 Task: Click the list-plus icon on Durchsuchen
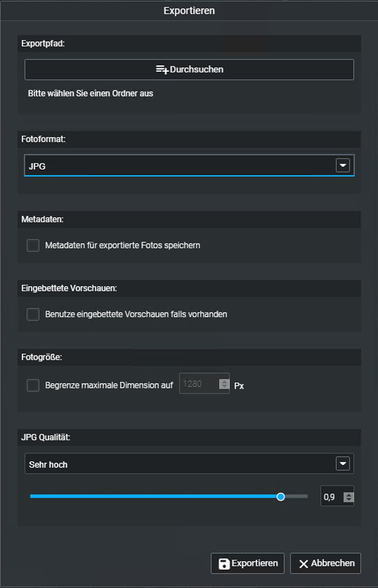(162, 70)
